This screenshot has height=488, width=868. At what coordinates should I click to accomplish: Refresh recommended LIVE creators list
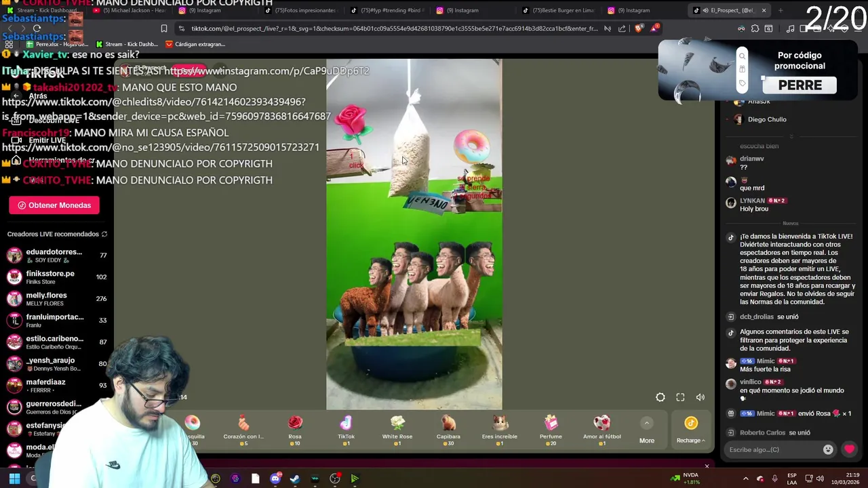coord(104,235)
